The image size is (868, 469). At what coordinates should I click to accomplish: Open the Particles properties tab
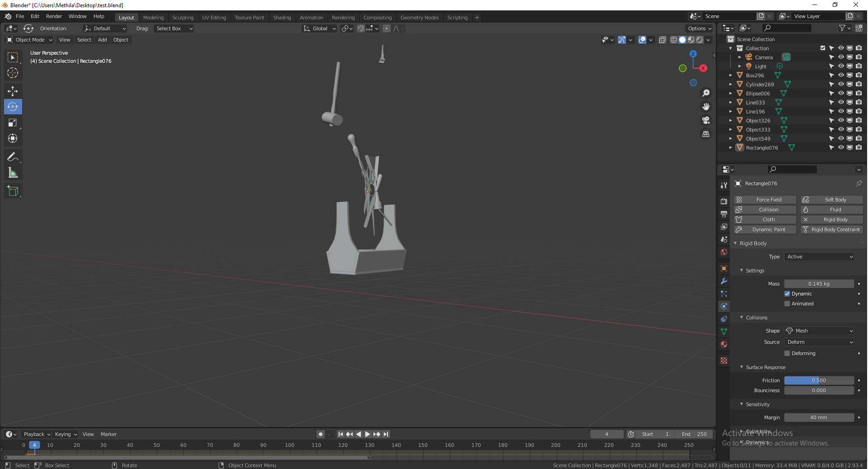click(x=724, y=294)
